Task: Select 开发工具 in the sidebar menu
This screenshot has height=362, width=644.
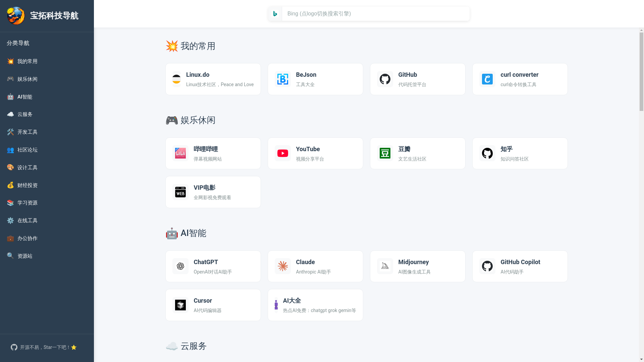Action: click(47, 132)
